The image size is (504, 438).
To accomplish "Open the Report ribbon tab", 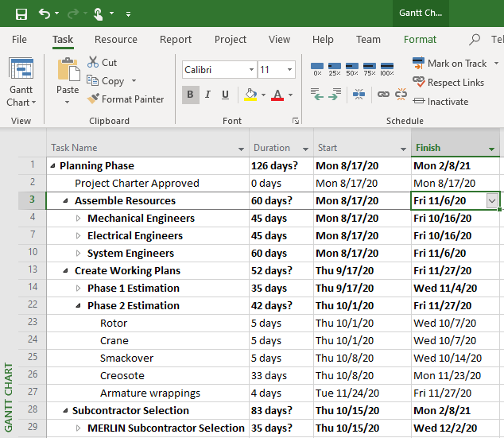I will point(176,40).
